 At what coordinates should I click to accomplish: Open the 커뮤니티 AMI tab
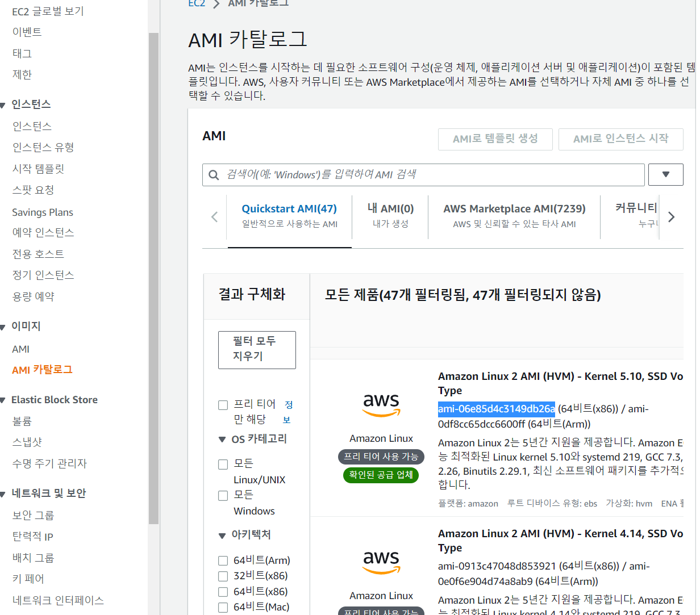point(636,216)
